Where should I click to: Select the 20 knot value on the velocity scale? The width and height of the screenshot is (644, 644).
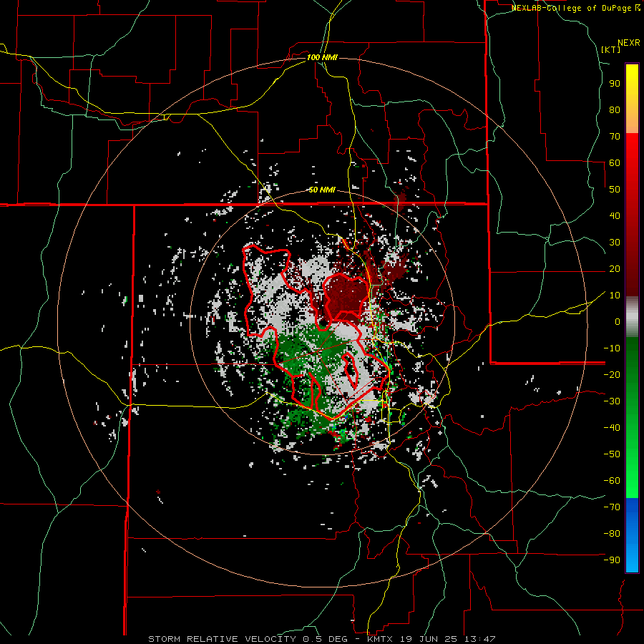(615, 269)
